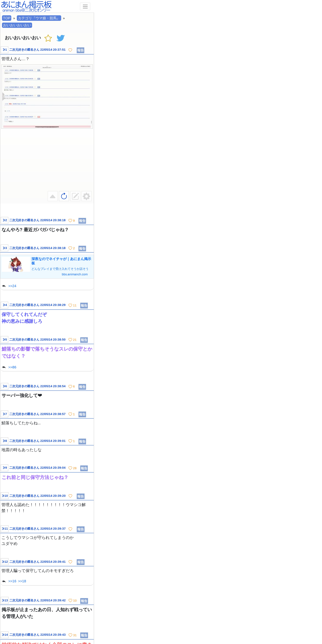The width and height of the screenshot is (322, 644).
Task: Follow the >>24 reply link
Action: coord(12,286)
